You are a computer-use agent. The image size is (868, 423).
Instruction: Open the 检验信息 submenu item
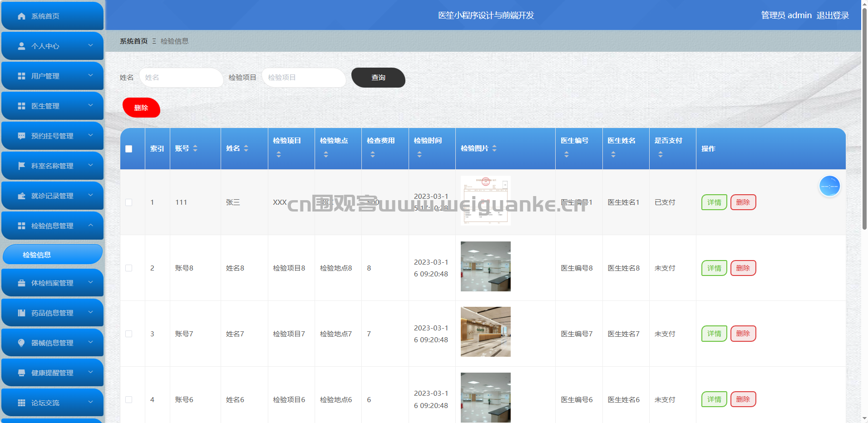[x=52, y=255]
